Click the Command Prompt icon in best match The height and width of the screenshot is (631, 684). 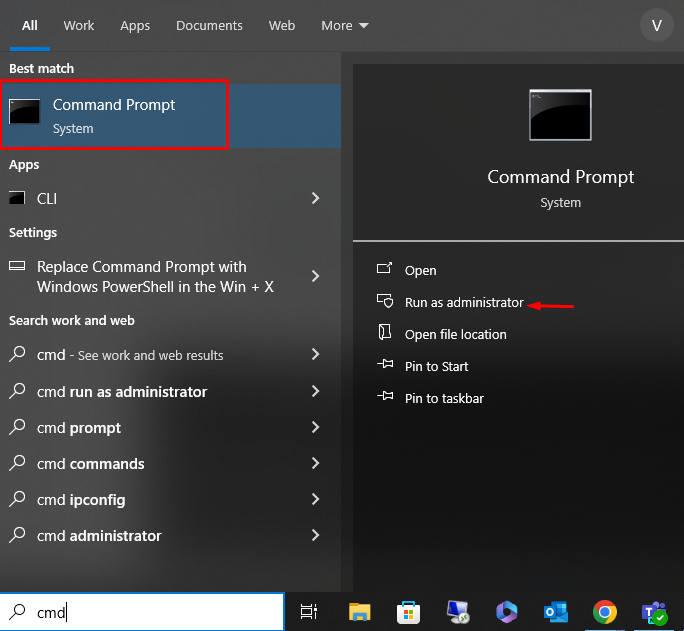pyautogui.click(x=24, y=112)
